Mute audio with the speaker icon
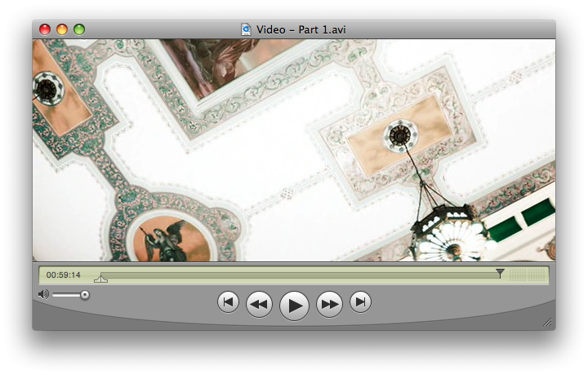This screenshot has height=375, width=588. tap(43, 294)
